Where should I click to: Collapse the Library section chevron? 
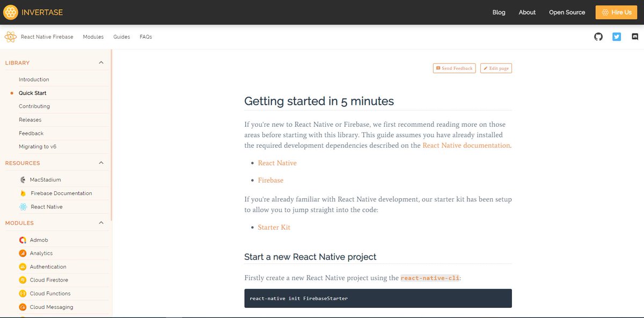pos(101,63)
